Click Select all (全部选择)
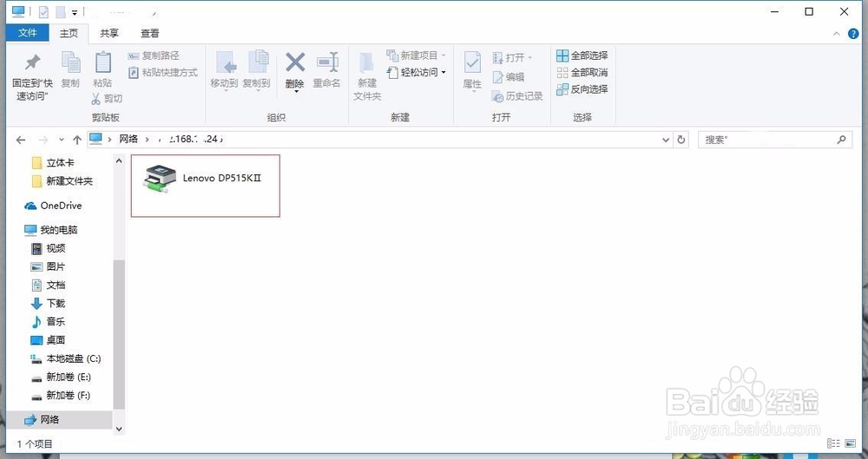Screen dimensions: 868x459 tap(582, 56)
